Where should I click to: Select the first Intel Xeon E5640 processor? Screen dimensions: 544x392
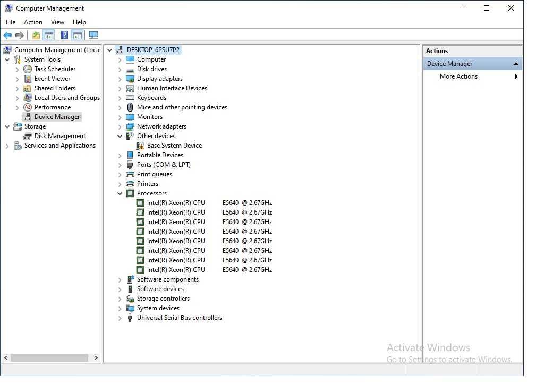209,203
